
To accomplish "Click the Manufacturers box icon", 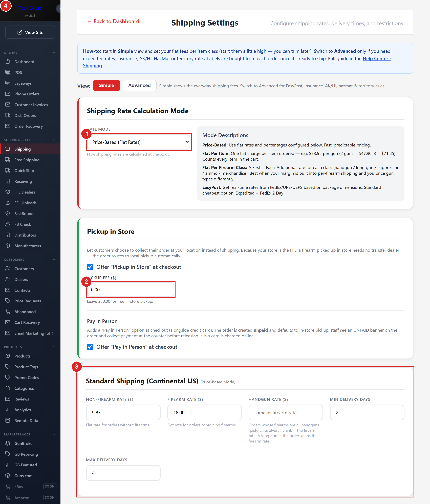I will pyautogui.click(x=8, y=246).
